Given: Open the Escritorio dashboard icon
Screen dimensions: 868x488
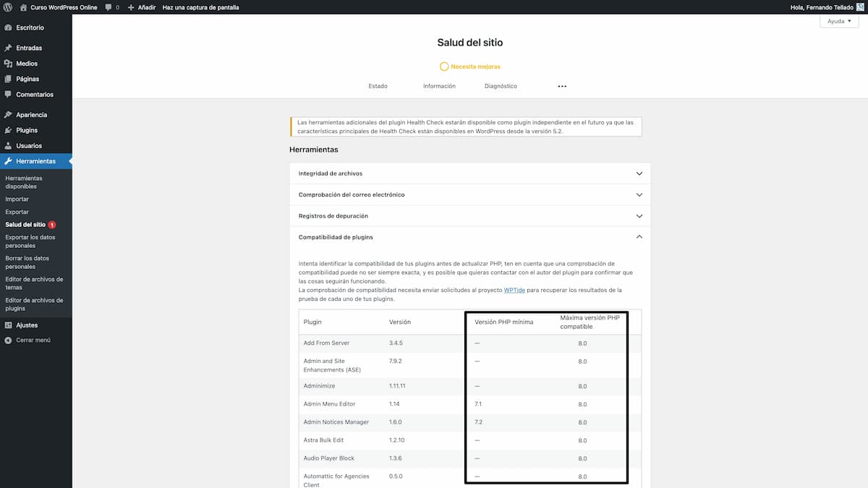Looking at the screenshot, I should click(9, 27).
